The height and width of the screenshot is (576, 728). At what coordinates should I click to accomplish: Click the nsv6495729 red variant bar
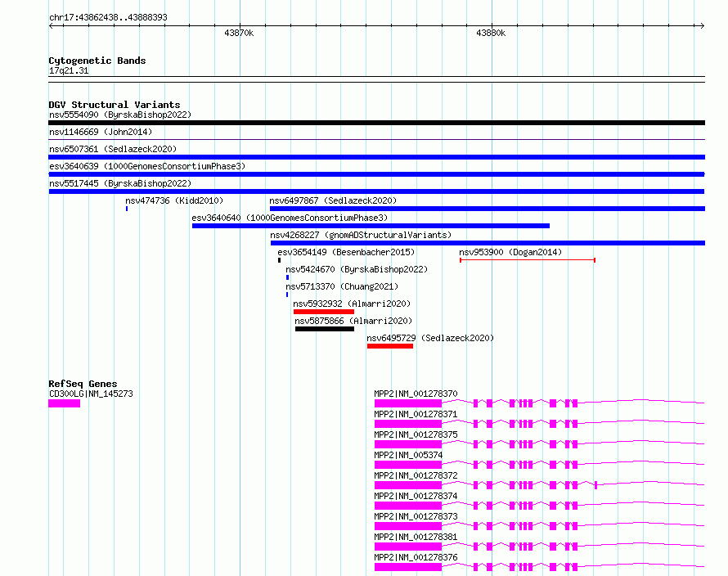coord(390,346)
